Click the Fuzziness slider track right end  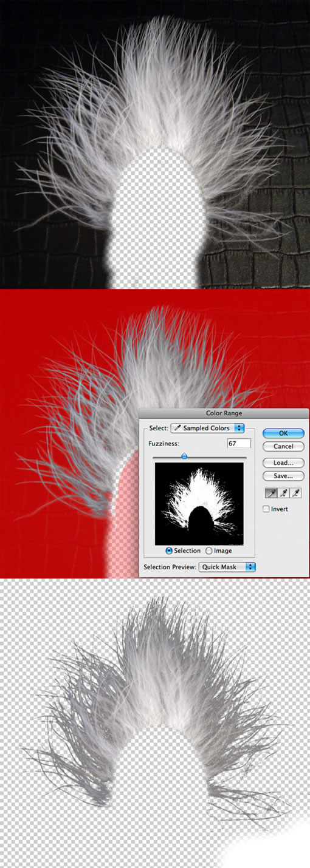[245, 457]
